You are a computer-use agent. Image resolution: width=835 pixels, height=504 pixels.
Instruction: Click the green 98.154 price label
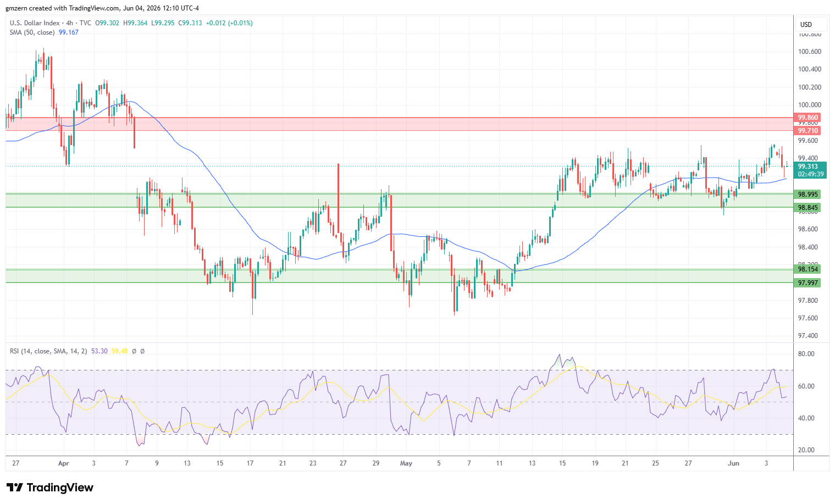click(808, 269)
